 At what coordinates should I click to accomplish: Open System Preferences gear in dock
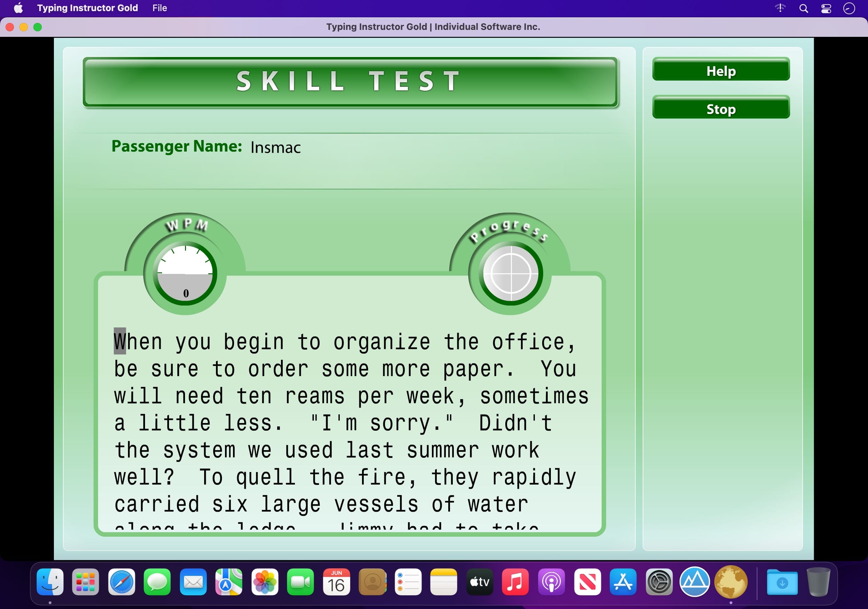[659, 582]
